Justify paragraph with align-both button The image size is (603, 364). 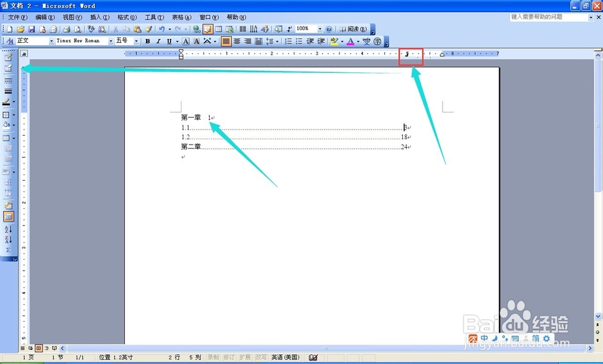[x=226, y=41]
